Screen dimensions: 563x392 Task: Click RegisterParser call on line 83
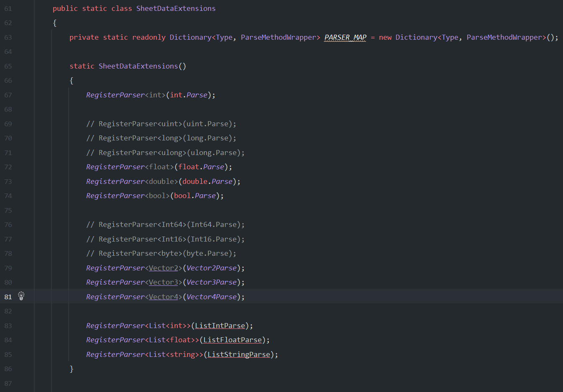click(x=115, y=326)
